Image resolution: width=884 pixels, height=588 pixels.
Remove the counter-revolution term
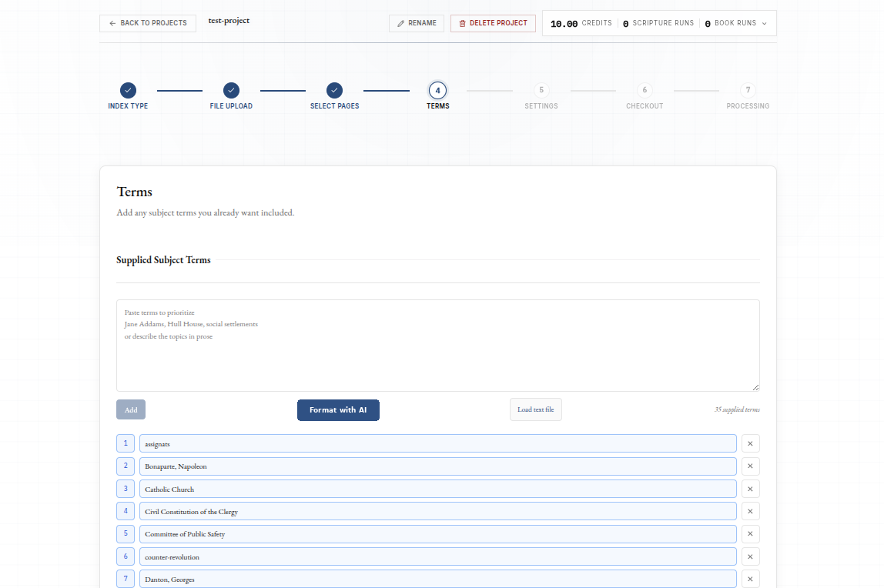coord(750,556)
